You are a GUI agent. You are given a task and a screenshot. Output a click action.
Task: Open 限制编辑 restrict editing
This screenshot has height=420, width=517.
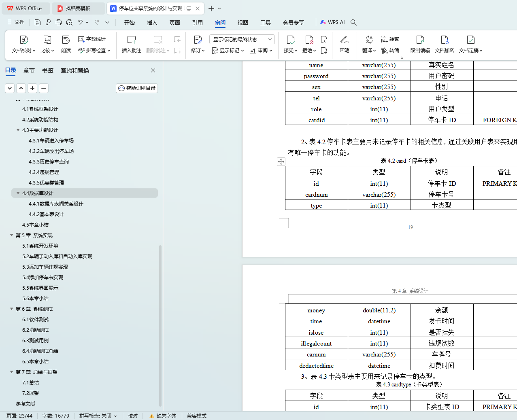tap(420, 44)
